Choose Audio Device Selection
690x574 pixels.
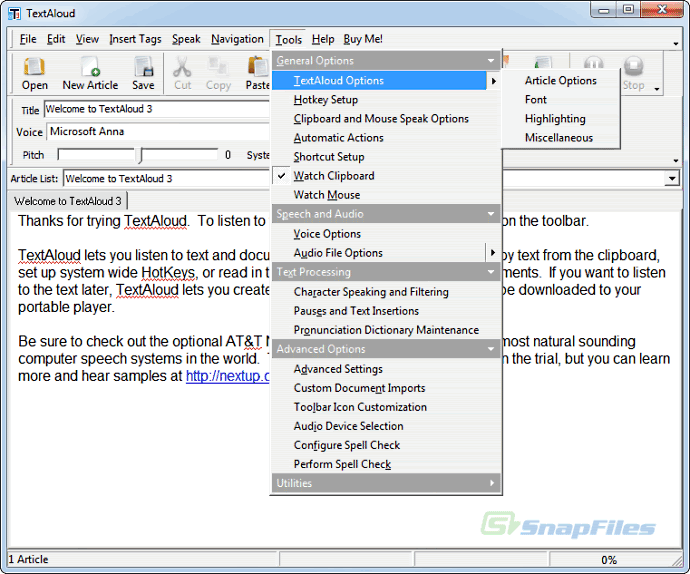pos(386,426)
